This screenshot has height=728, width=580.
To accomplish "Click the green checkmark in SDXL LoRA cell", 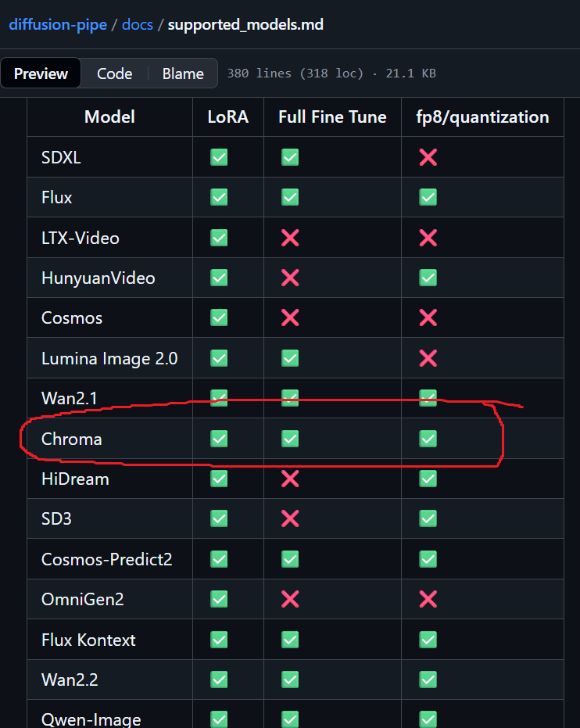I will (x=219, y=157).
